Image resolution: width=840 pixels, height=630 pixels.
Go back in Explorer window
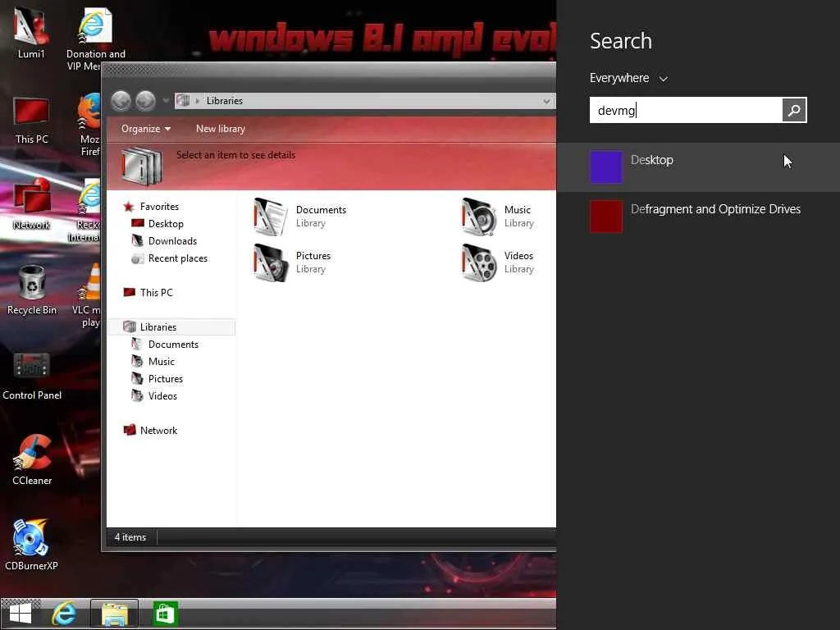(121, 101)
